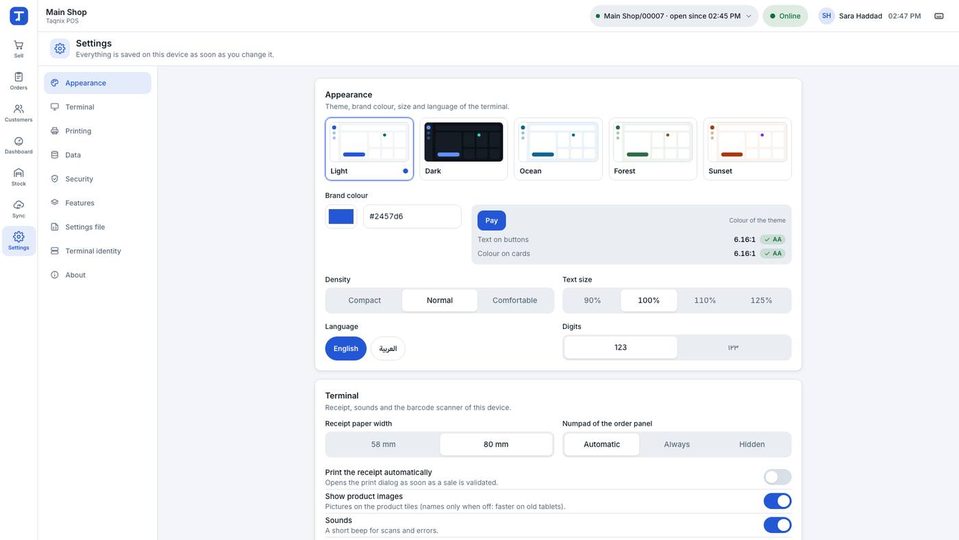959x540 pixels.
Task: Open the blue brand colour swatch
Action: pyautogui.click(x=341, y=216)
